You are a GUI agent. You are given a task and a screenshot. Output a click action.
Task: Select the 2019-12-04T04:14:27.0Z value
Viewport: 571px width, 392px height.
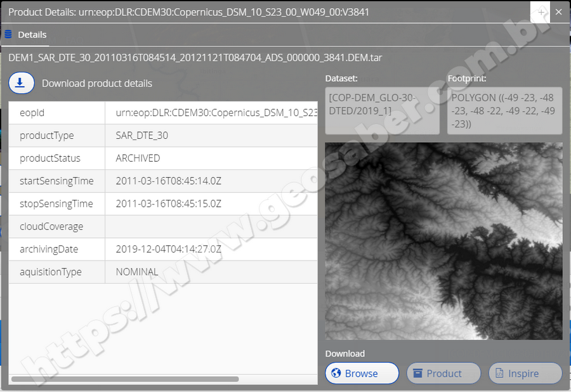[x=169, y=249]
